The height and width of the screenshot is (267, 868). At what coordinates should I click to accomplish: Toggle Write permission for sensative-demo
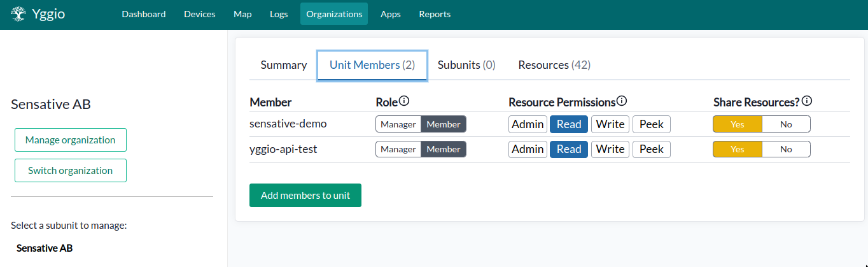pos(610,124)
